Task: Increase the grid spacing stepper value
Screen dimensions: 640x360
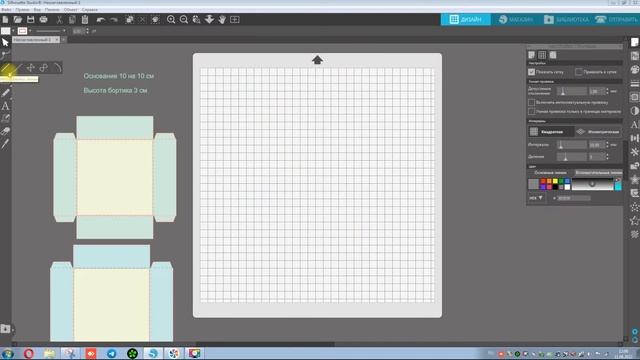Action: [607, 143]
